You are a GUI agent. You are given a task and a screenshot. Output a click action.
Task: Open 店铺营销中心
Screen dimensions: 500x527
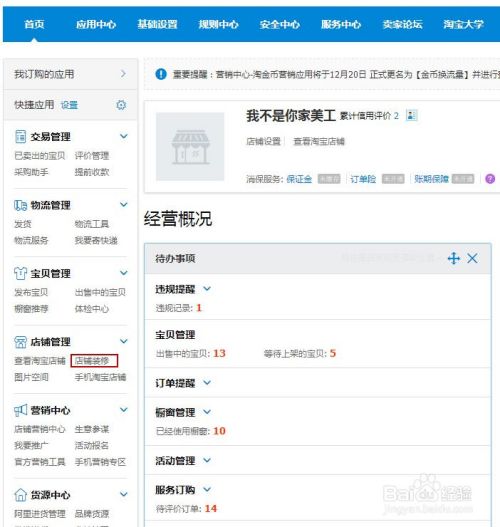point(40,429)
